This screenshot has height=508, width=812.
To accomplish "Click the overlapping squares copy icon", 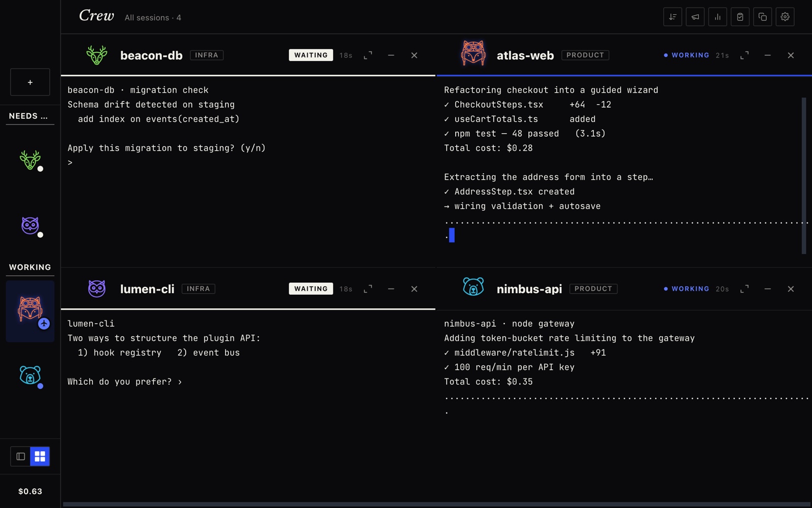I will [762, 17].
